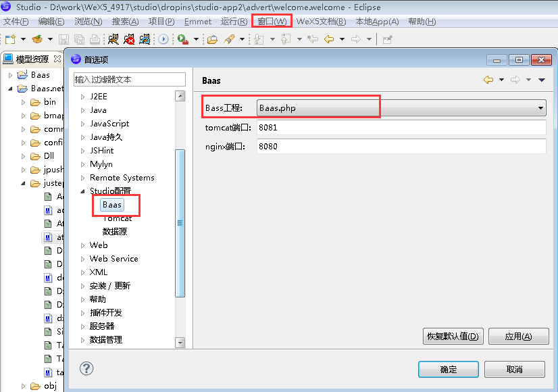
Task: Click the 模型资源 view icon tab
Action: tap(8, 59)
